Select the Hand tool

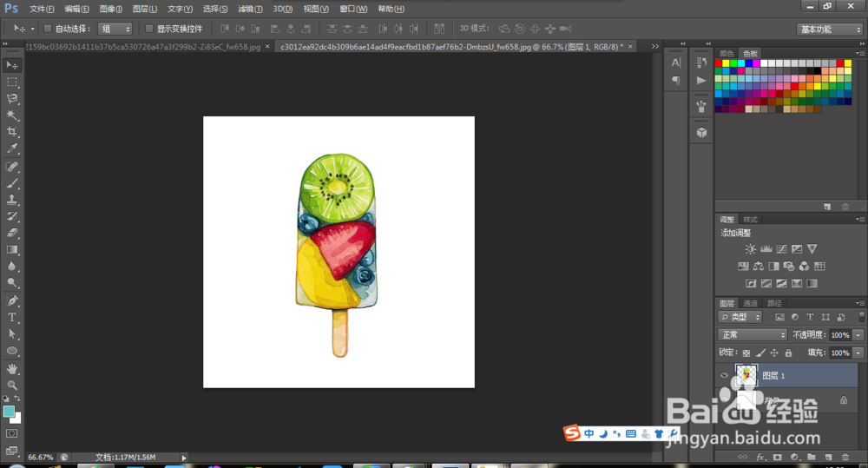tap(11, 369)
